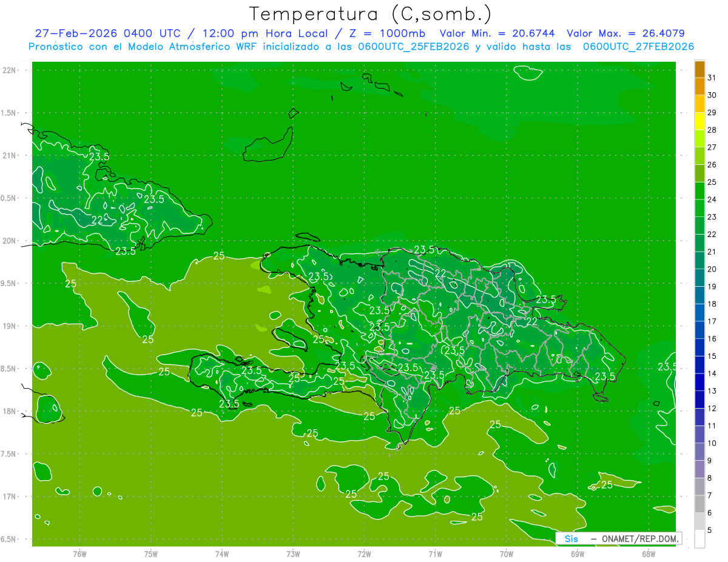This screenshot has height=562, width=728.
Task: Click the "75W" longitude axis label
Action: (150, 554)
